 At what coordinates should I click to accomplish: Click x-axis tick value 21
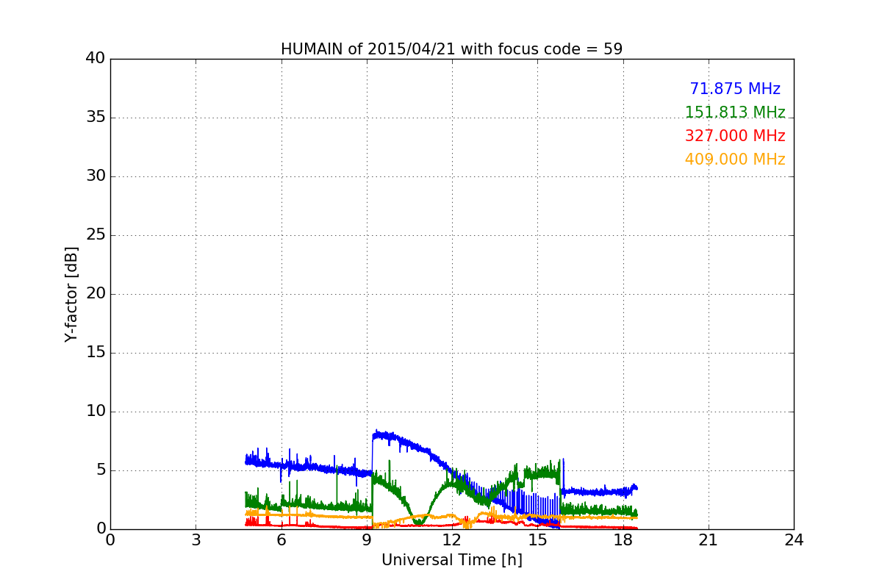pyautogui.click(x=709, y=539)
